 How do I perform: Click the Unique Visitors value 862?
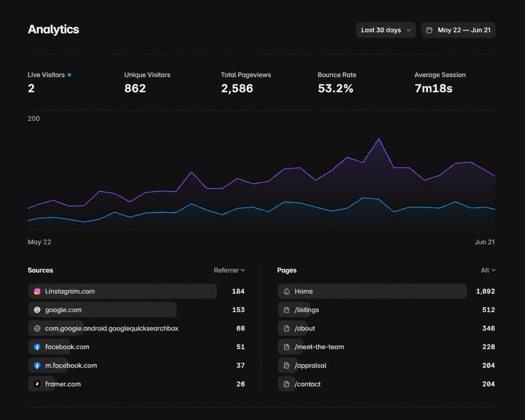[135, 88]
